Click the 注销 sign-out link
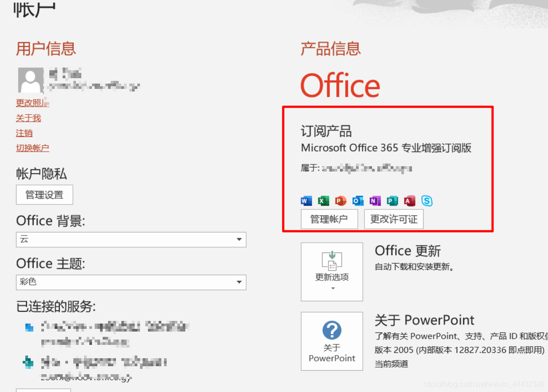Image resolution: width=548 pixels, height=392 pixels. (24, 133)
